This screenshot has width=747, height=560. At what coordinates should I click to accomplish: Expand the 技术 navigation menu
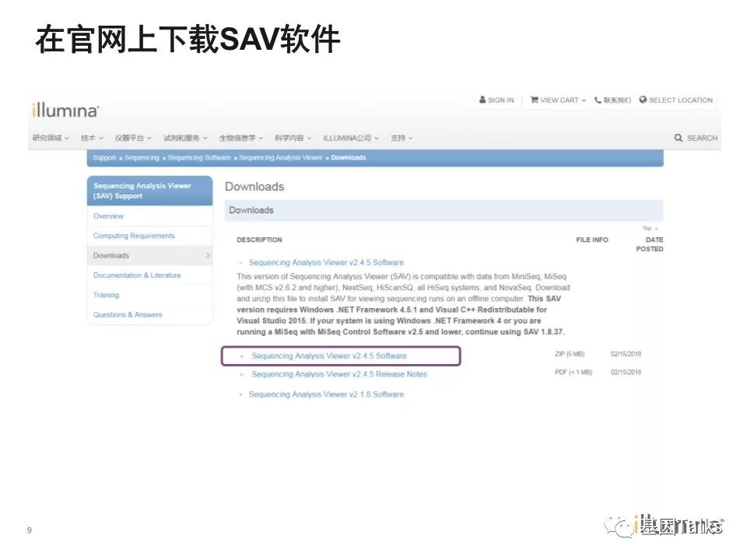click(92, 138)
